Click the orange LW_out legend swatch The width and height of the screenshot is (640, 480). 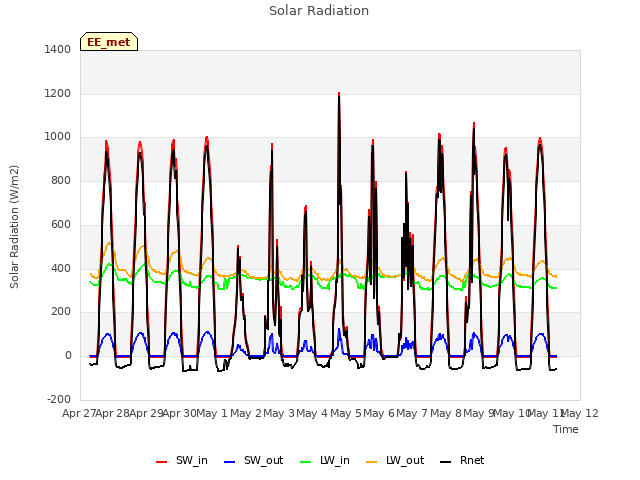click(x=371, y=462)
